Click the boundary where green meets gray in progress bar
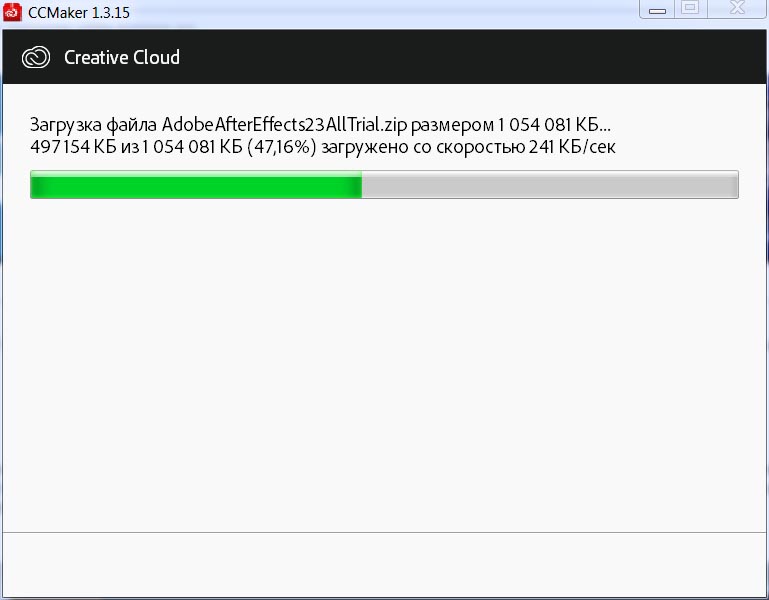This screenshot has width=769, height=600. (362, 184)
